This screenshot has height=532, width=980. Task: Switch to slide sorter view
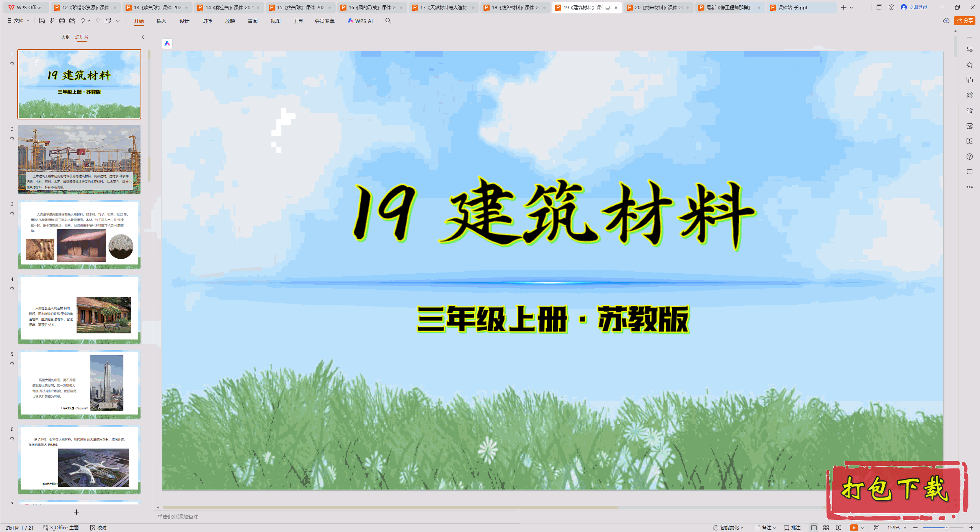[826, 527]
